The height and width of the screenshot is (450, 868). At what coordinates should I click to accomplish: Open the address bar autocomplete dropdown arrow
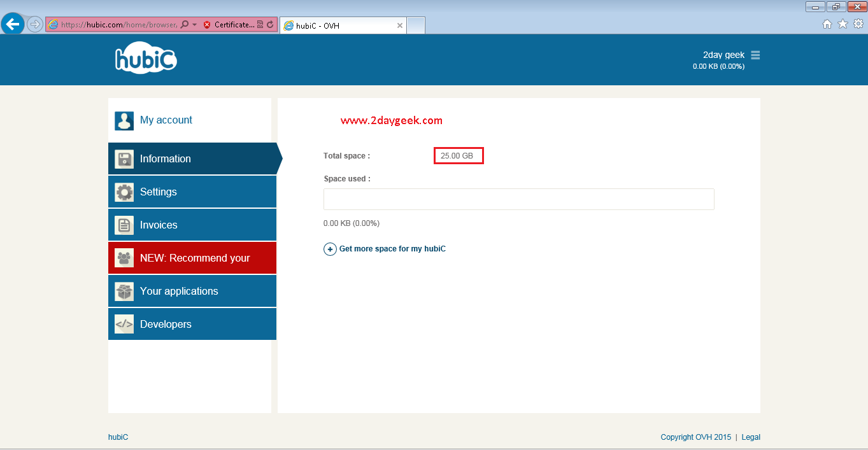194,24
